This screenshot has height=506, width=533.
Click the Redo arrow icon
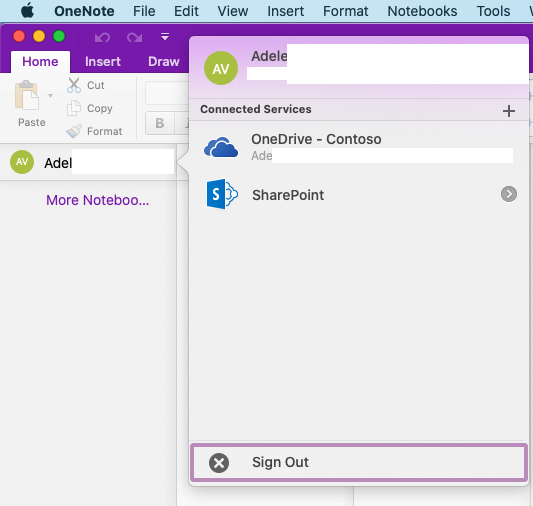pyautogui.click(x=135, y=37)
